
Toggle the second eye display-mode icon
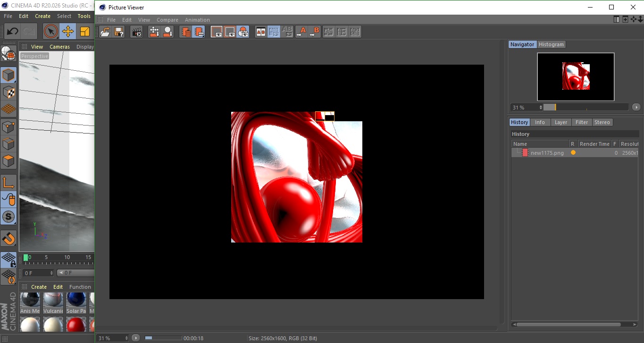pyautogui.click(x=230, y=32)
